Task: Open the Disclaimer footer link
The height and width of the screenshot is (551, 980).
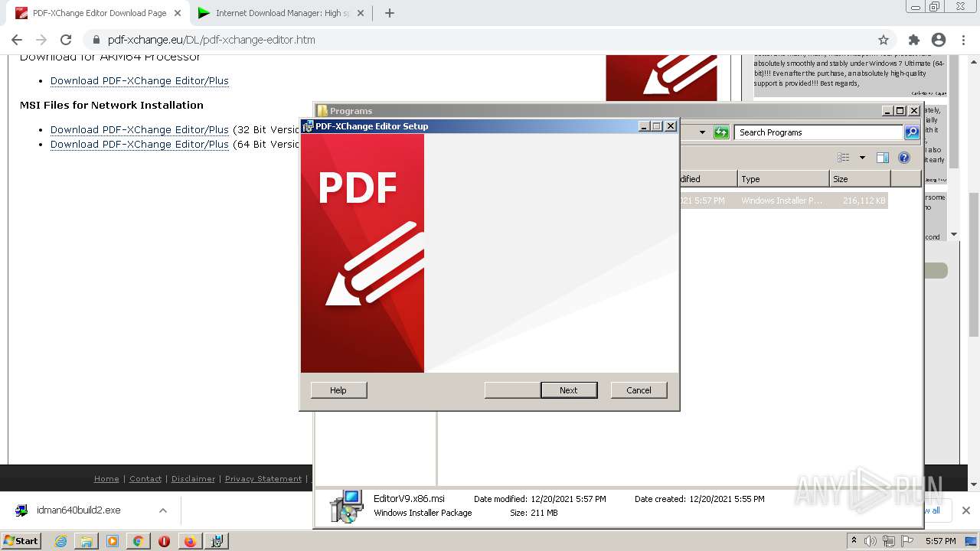Action: click(x=193, y=479)
